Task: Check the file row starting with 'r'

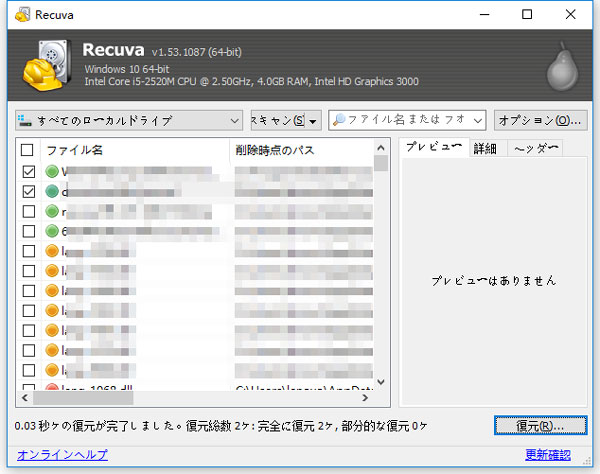Action: coord(29,211)
